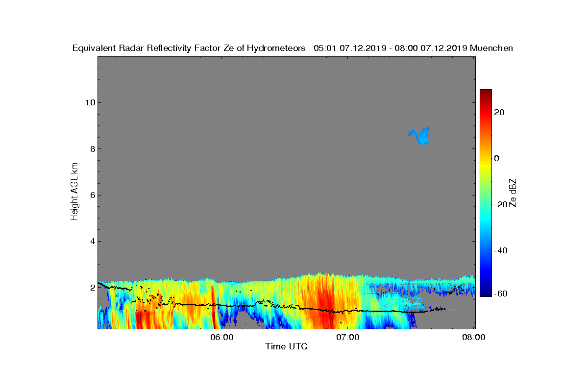Click the '08:00' time tick label
This screenshot has height=392, width=588.
[x=475, y=337]
